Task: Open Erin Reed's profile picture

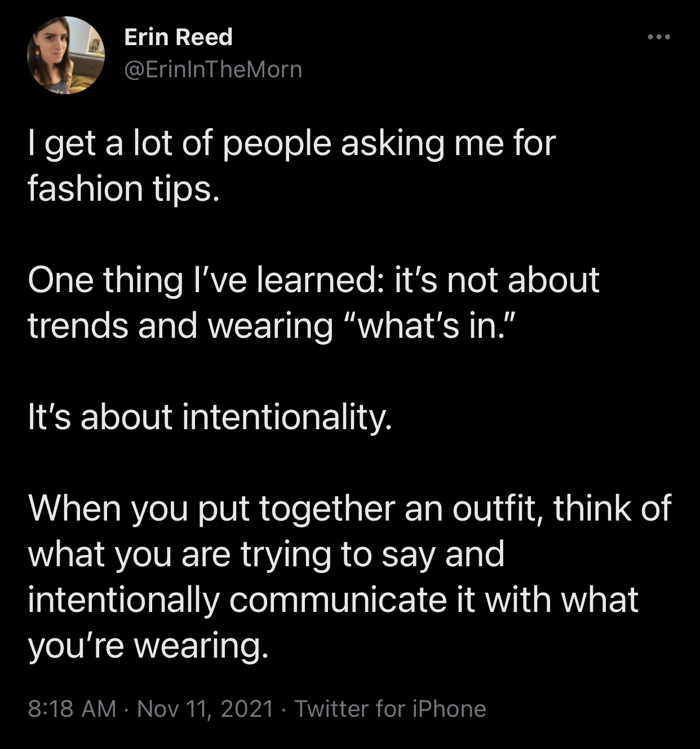Action: (x=66, y=55)
